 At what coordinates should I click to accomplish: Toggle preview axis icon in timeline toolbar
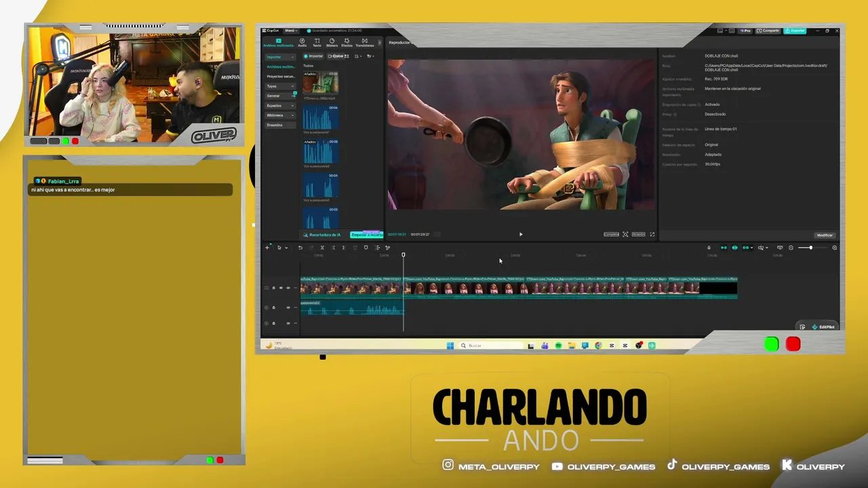tap(760, 247)
